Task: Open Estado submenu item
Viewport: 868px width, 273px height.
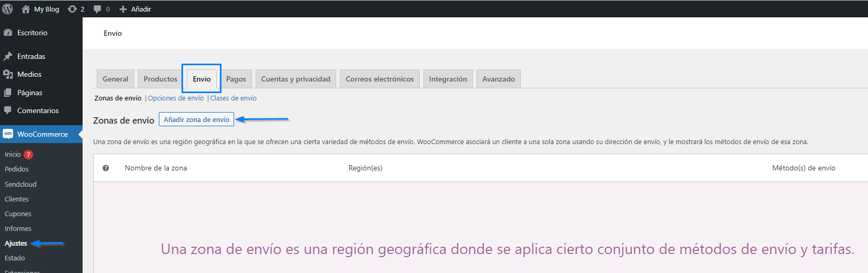Action: click(x=15, y=258)
